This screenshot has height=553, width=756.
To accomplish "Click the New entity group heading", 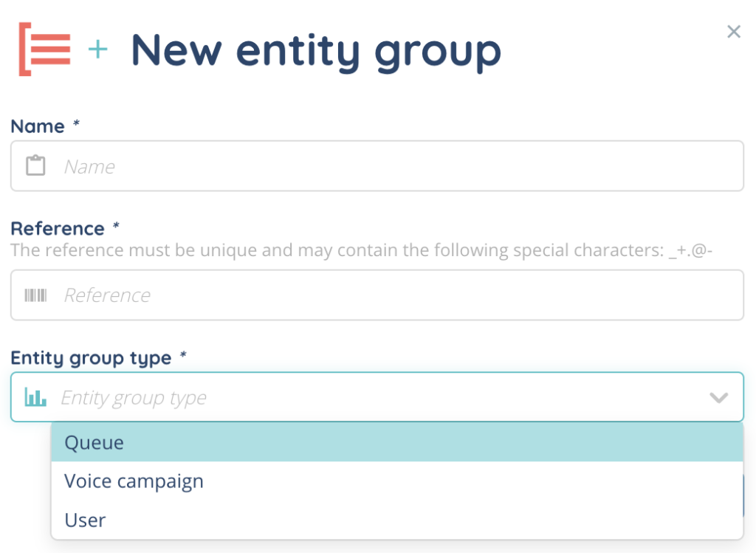I will (316, 50).
